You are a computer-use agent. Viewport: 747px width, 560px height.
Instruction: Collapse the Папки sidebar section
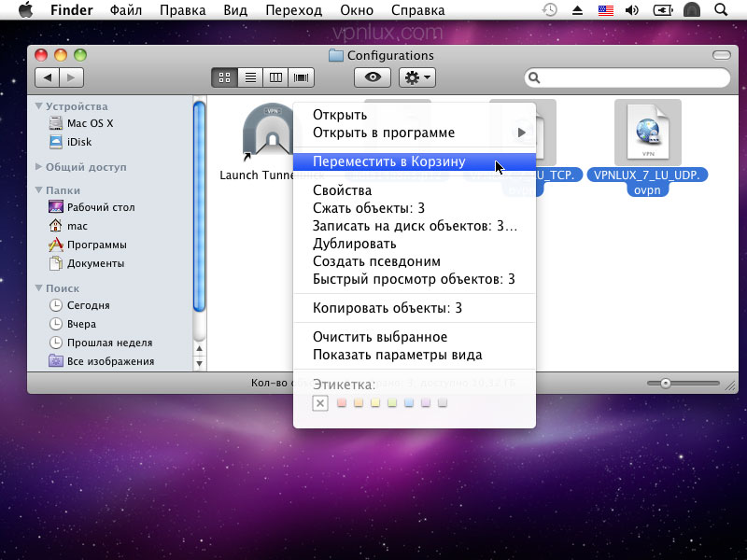pos(39,189)
